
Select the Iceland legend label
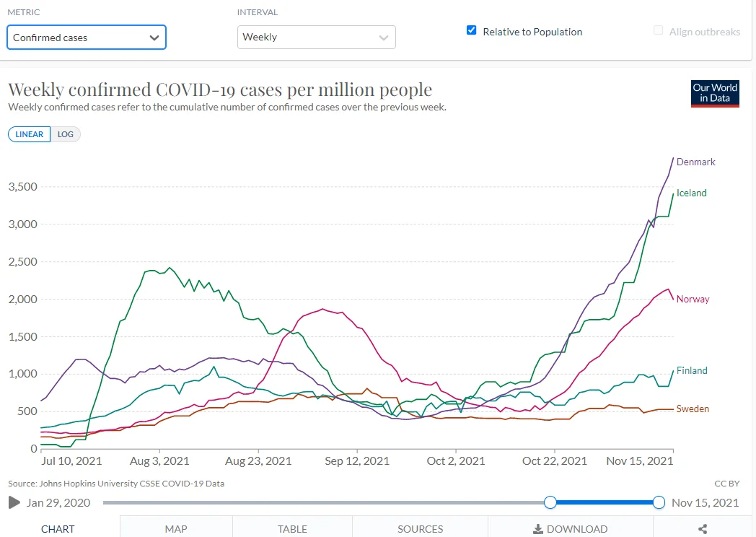click(691, 193)
